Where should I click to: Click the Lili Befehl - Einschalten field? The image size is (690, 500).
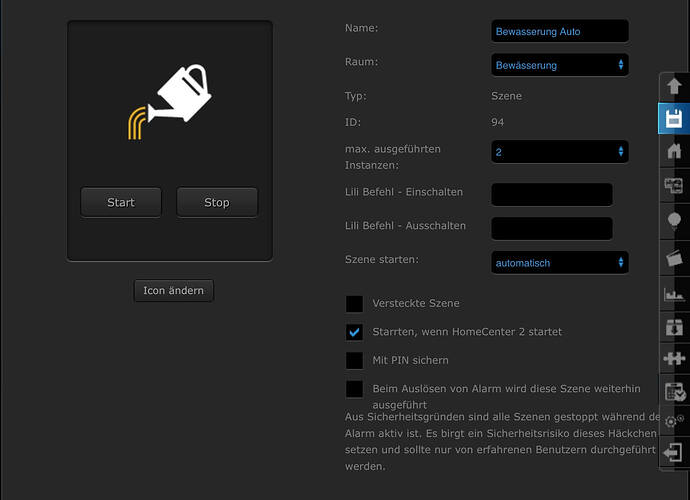[552, 195]
